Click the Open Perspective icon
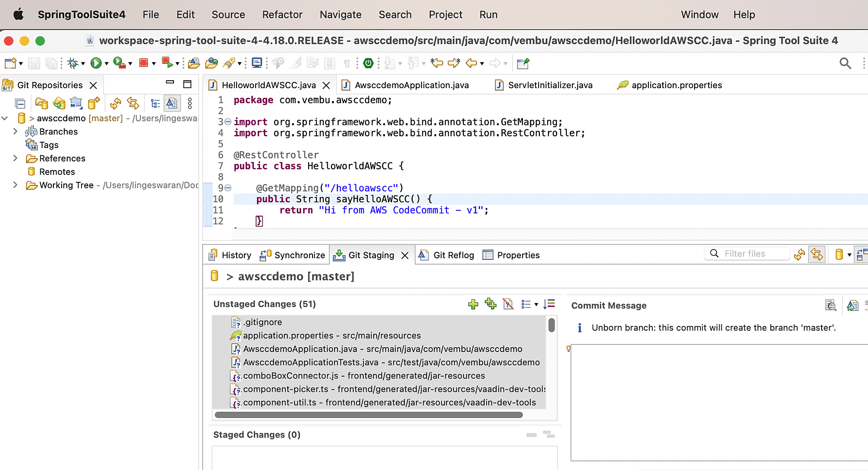 click(x=523, y=63)
